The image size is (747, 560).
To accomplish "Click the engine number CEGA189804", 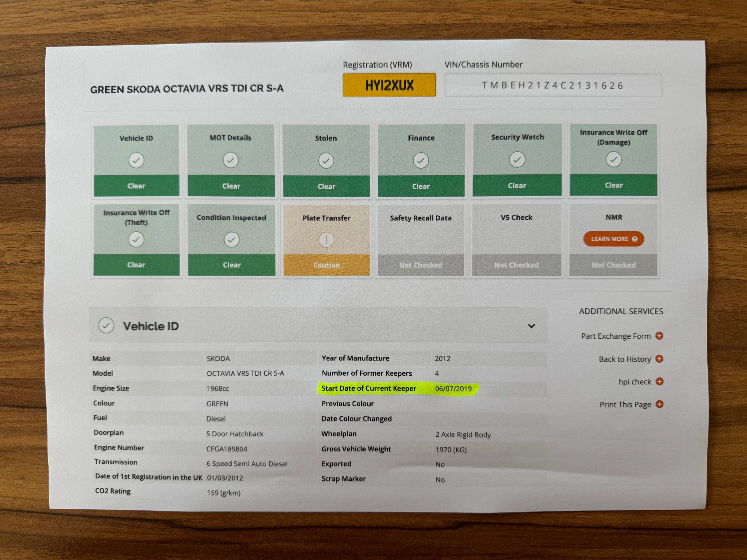I will click(227, 449).
